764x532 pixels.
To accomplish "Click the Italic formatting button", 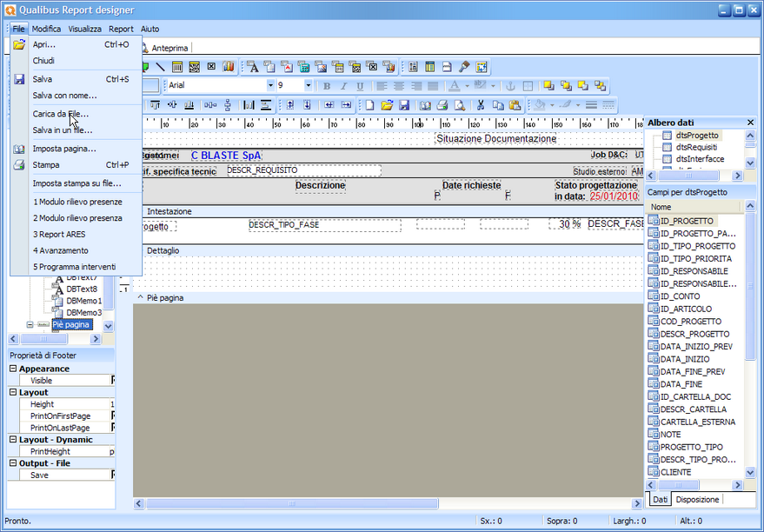I will [343, 85].
